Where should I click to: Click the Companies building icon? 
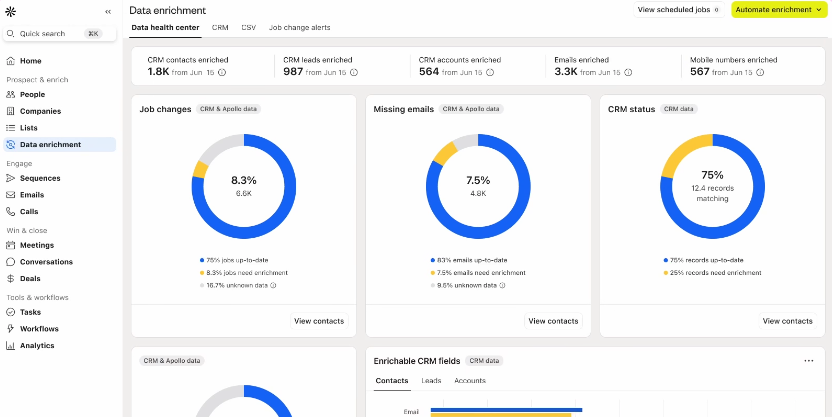(10, 111)
